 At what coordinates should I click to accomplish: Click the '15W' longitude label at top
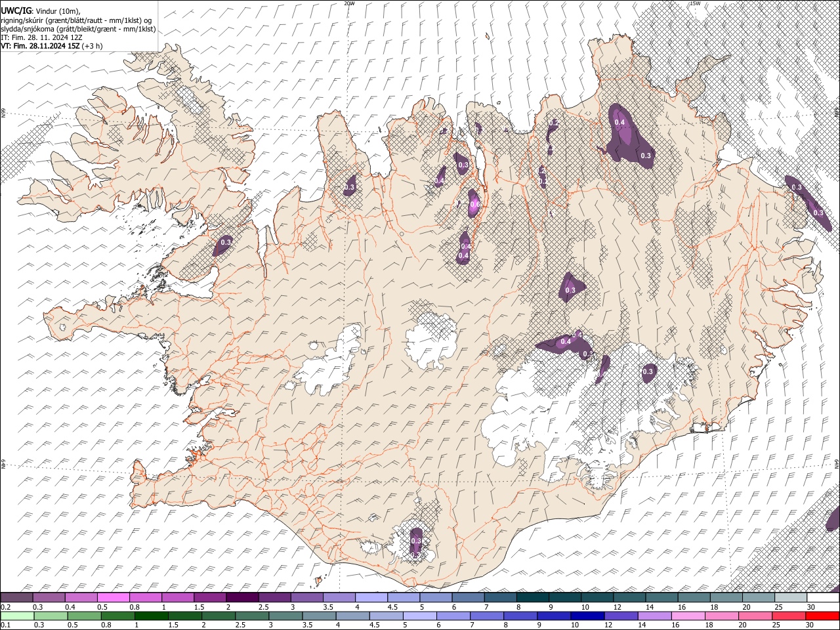(695, 3)
